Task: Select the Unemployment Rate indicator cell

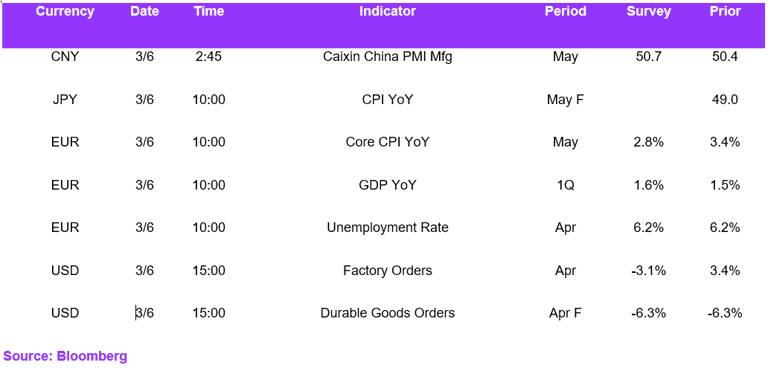Action: (x=387, y=228)
